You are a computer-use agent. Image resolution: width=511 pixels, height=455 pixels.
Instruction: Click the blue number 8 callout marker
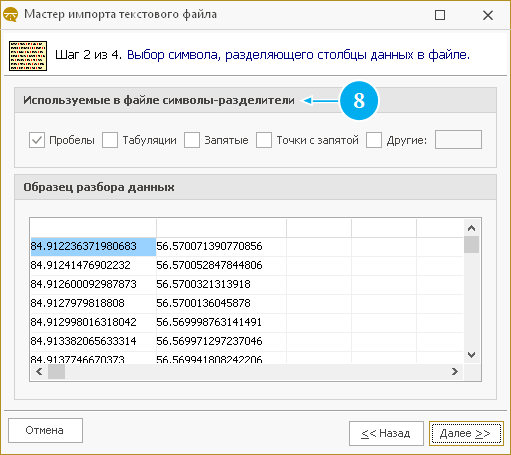tap(359, 100)
